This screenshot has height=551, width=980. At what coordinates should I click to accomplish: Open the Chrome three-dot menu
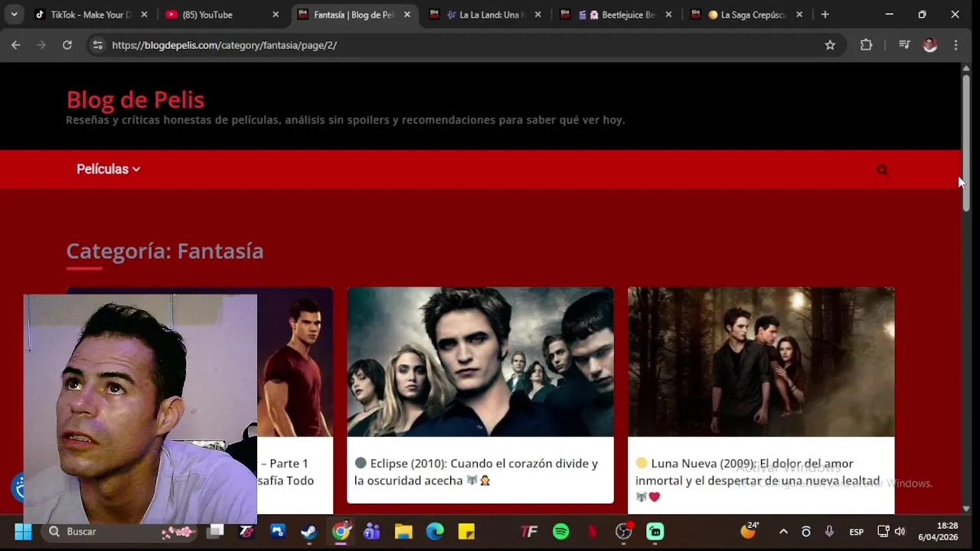pyautogui.click(x=955, y=45)
